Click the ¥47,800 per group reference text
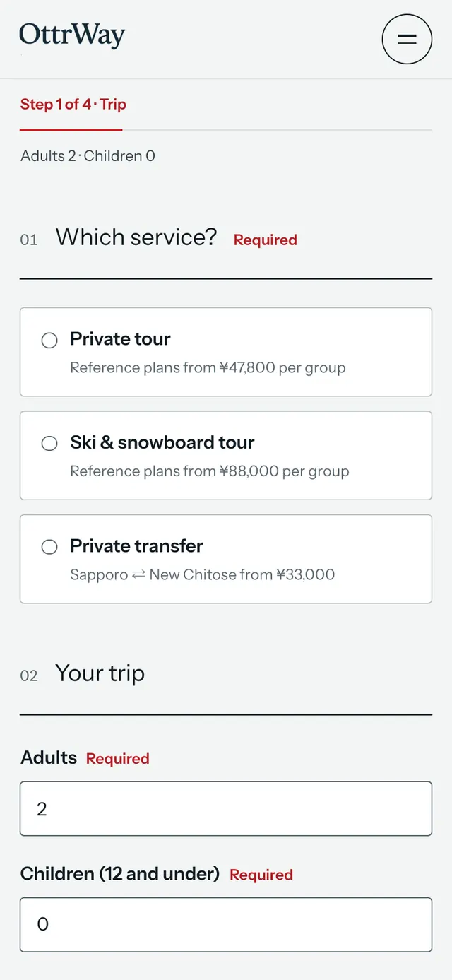The height and width of the screenshot is (980, 452). [x=208, y=367]
